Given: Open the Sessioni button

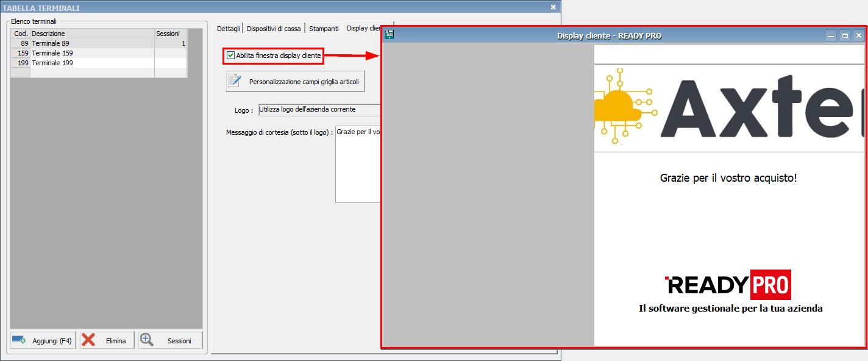Looking at the screenshot, I should click(x=171, y=341).
